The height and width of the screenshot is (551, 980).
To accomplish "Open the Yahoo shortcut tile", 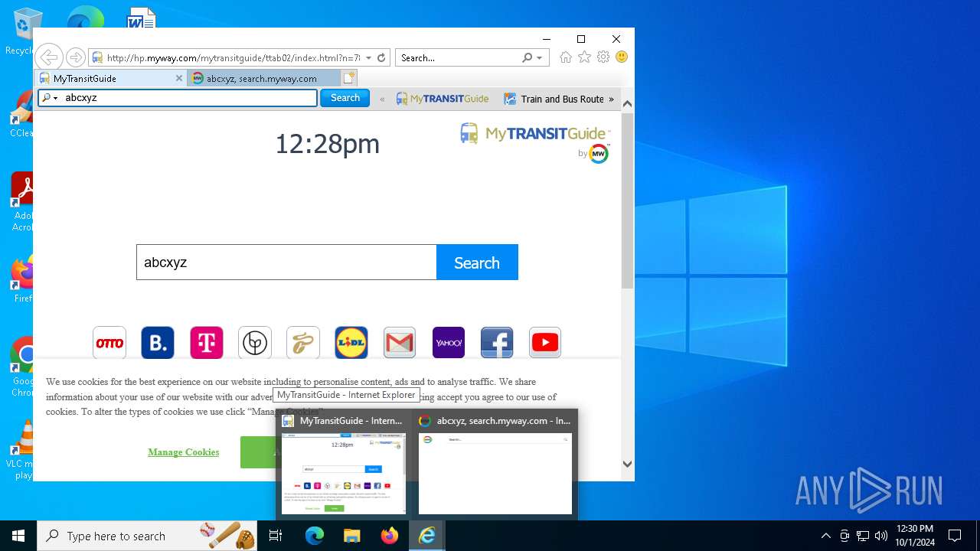I will coord(449,343).
